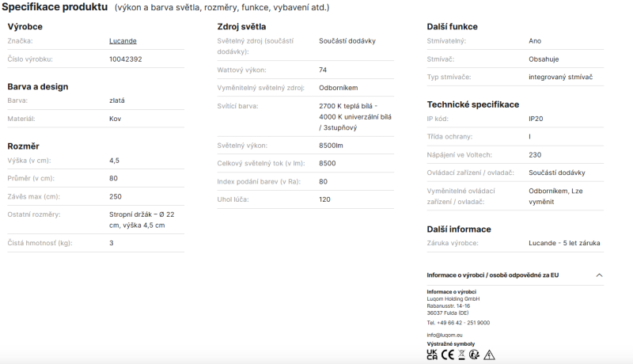The image size is (633, 364).
Task: Open the Lucande brand link
Action: [x=123, y=41]
